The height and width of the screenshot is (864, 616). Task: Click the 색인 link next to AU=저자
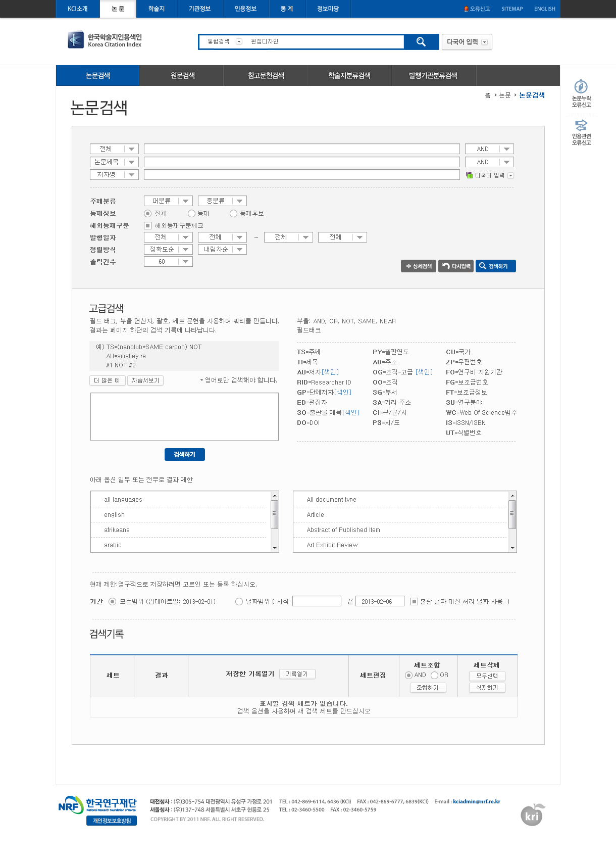pos(330,372)
